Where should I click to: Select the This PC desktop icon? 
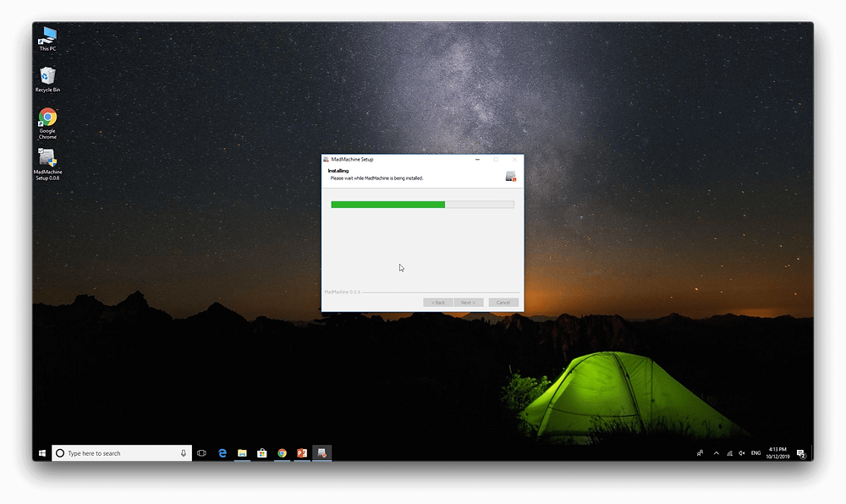(x=47, y=39)
